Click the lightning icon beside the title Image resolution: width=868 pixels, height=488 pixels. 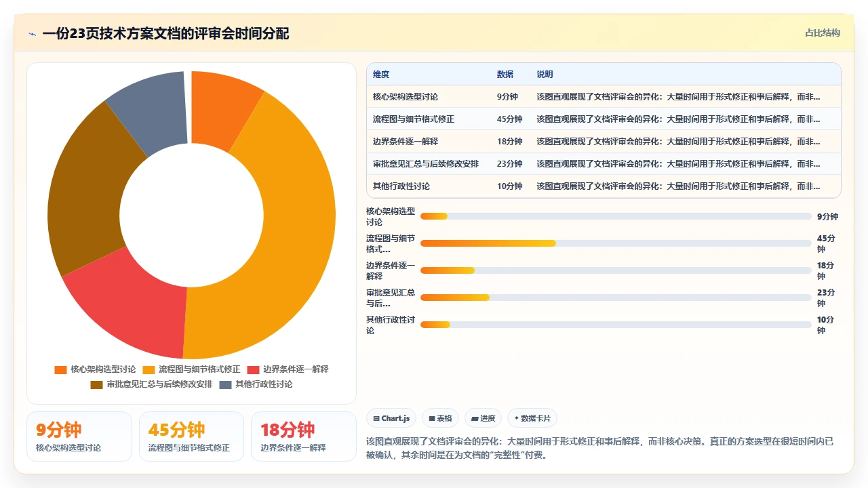coord(32,34)
